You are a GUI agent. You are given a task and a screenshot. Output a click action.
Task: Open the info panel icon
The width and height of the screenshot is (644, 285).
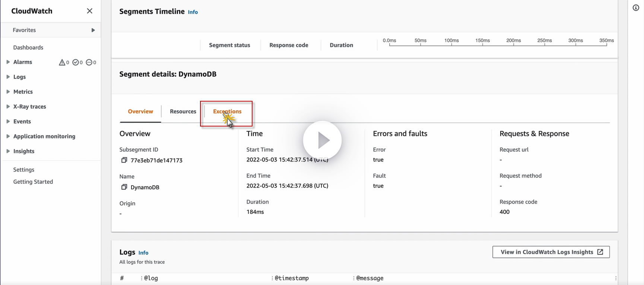[x=636, y=8]
